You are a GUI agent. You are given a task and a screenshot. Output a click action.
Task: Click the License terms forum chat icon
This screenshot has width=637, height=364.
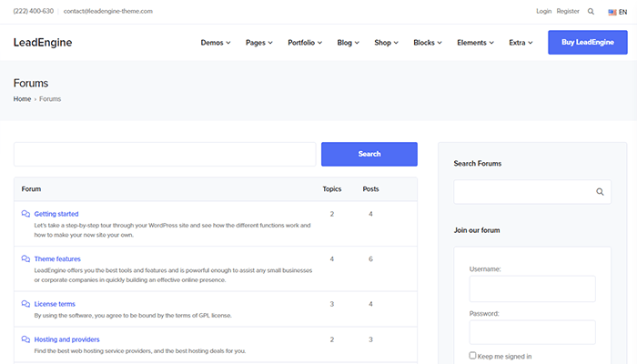click(x=25, y=304)
